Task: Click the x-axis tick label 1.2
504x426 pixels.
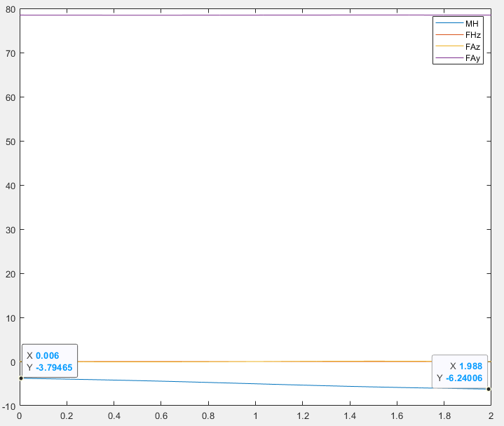Action: 302,415
